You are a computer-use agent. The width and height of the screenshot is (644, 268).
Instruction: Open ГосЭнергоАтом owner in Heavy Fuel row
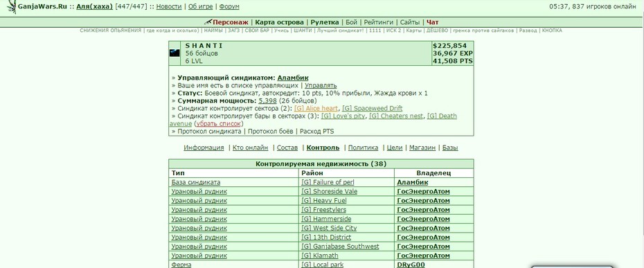(x=423, y=201)
